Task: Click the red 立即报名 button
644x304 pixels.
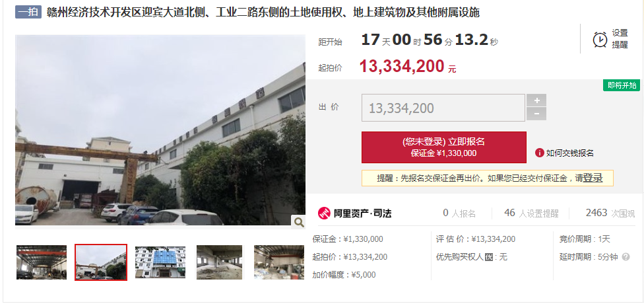Action: point(443,147)
